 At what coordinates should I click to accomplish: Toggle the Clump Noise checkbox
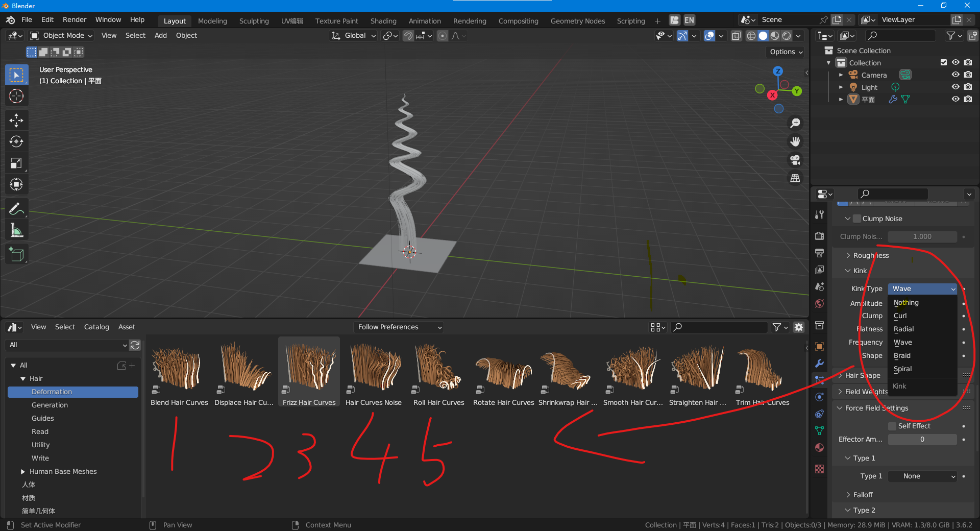857,219
